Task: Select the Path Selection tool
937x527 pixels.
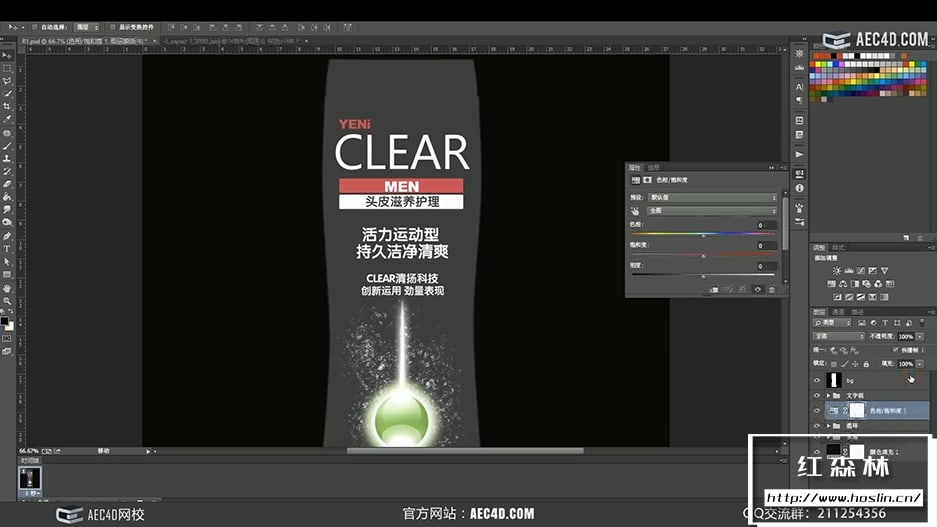Action: click(x=7, y=262)
